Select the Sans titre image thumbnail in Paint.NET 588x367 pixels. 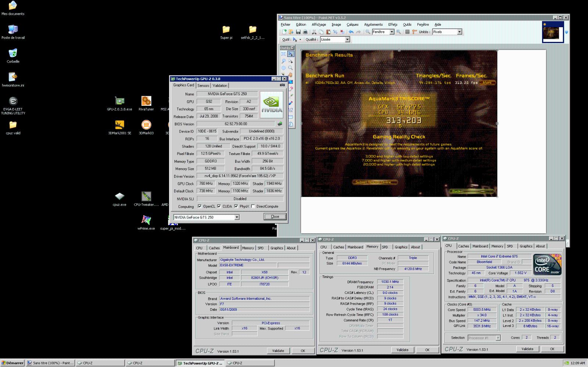(553, 32)
